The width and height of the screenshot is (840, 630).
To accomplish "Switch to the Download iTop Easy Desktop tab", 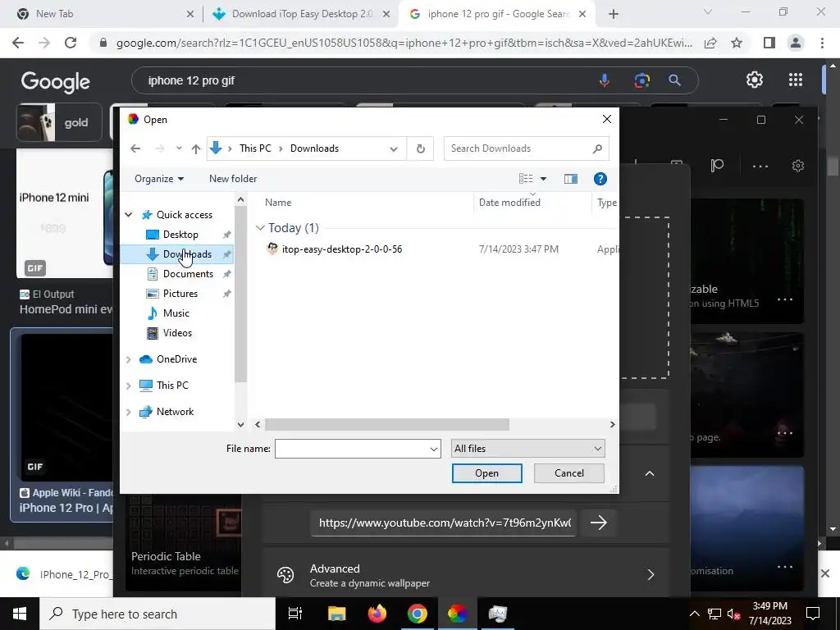I will coord(301,14).
